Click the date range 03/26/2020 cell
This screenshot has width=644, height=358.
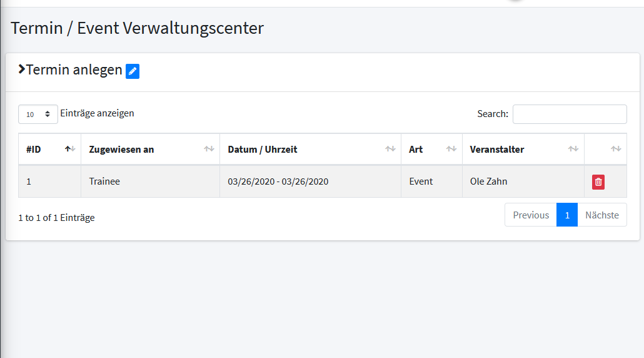(311, 182)
